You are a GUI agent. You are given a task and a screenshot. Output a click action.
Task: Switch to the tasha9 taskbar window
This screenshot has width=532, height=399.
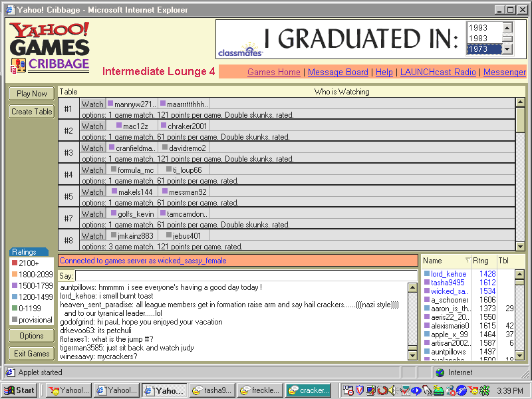[x=212, y=390]
